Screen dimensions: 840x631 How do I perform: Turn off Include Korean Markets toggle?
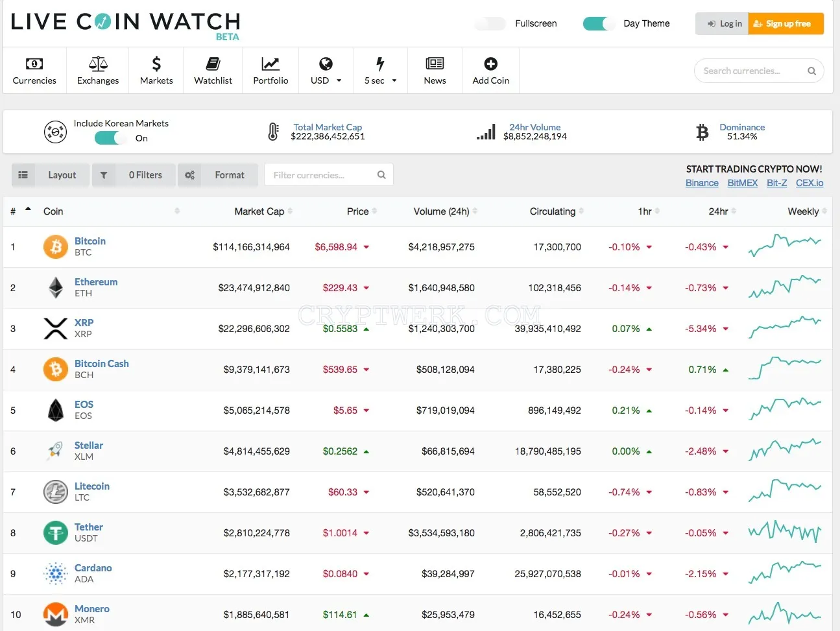tap(111, 138)
